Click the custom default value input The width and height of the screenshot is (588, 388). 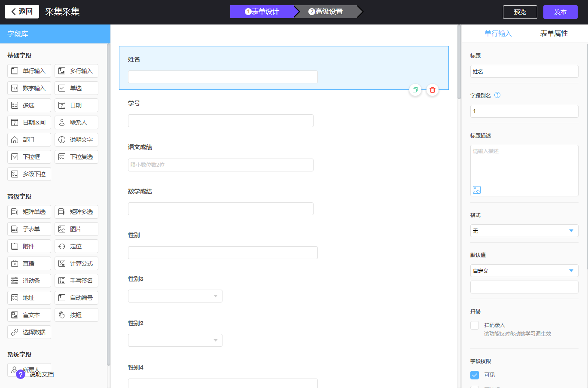pyautogui.click(x=524, y=287)
